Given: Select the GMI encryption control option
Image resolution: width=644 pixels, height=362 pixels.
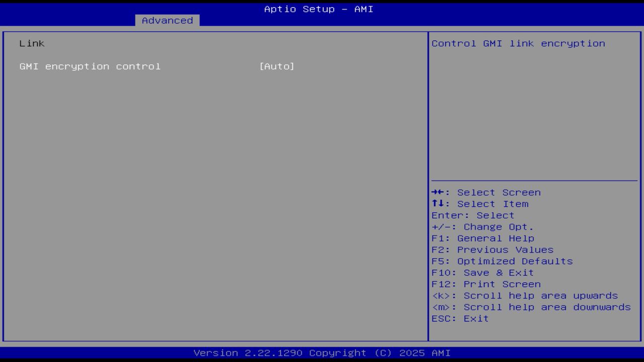Looking at the screenshot, I should 90,66.
